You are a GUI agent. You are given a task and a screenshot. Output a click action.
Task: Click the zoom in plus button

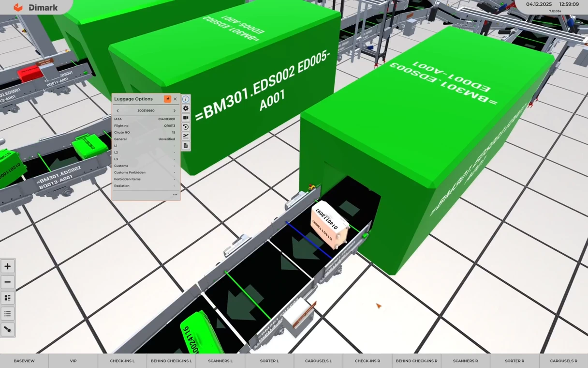coord(8,266)
